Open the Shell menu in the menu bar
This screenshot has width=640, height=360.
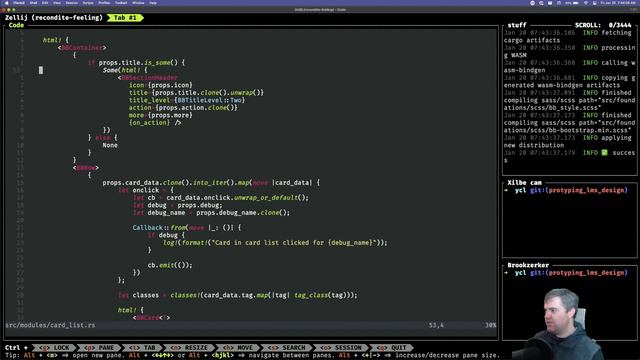tap(33, 3)
